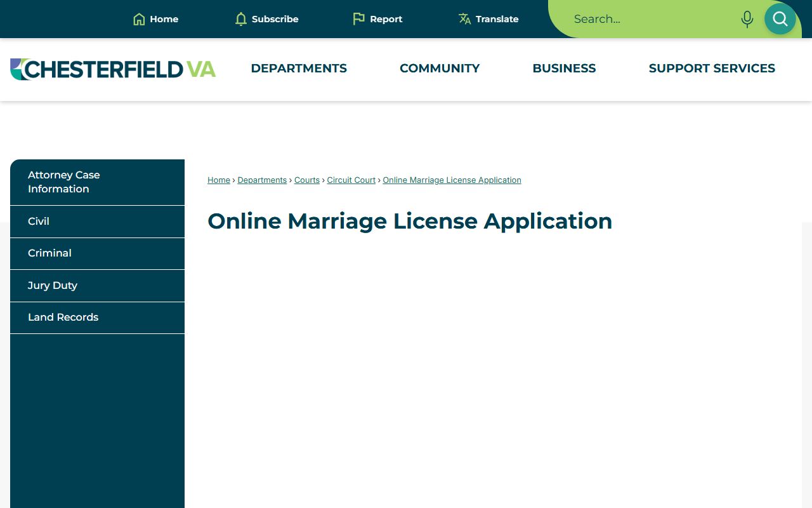The width and height of the screenshot is (812, 508).
Task: Open Jury Duty sidebar link
Action: click(x=97, y=286)
